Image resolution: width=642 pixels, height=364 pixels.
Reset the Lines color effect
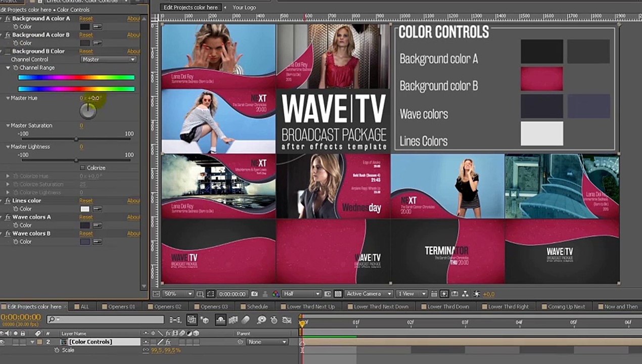(x=86, y=201)
